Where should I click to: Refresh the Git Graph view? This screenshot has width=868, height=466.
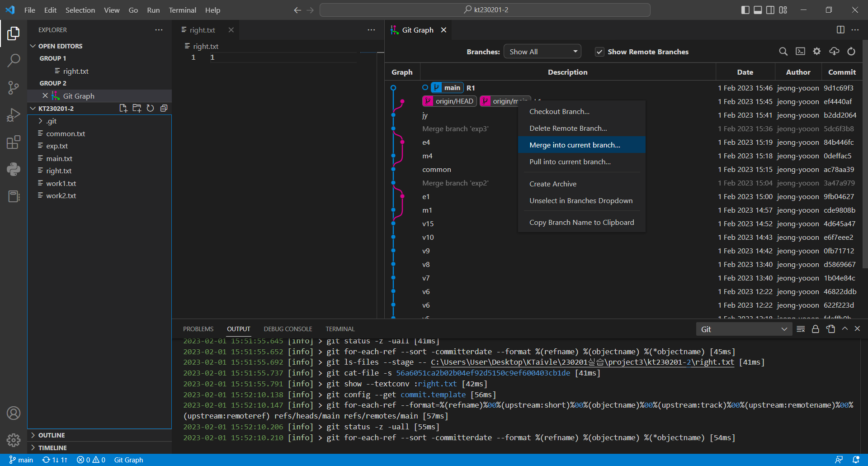point(851,52)
